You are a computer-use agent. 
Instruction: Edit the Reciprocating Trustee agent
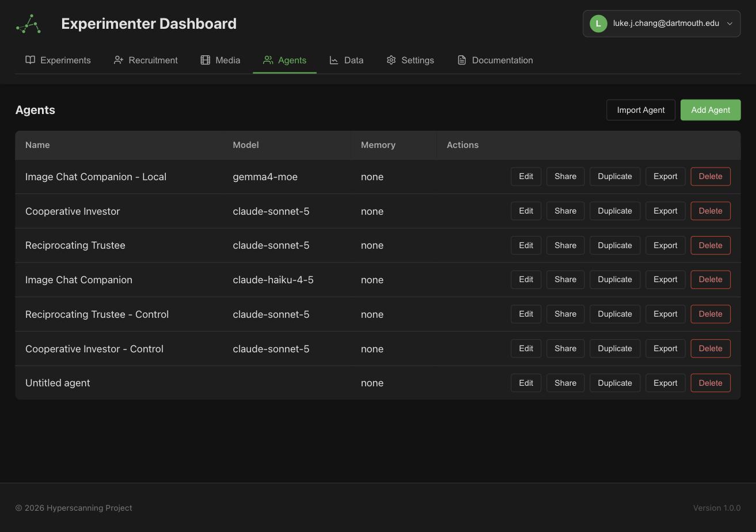pyautogui.click(x=526, y=245)
